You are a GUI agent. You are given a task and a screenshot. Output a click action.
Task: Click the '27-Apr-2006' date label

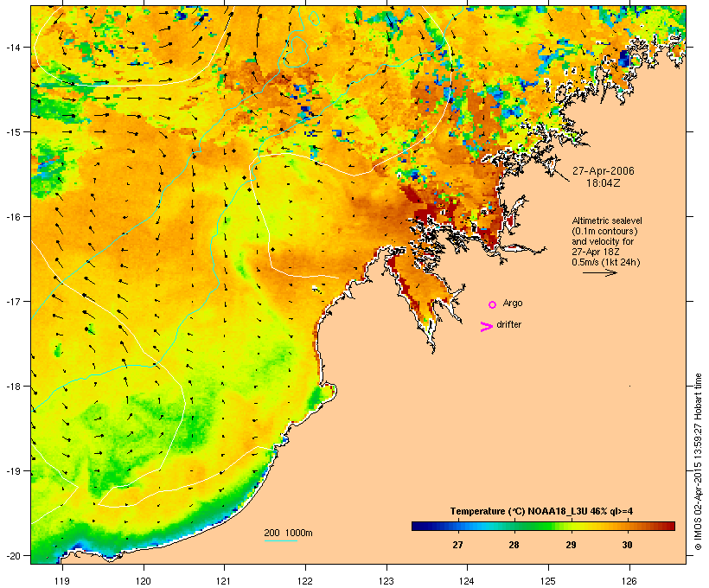click(x=604, y=171)
